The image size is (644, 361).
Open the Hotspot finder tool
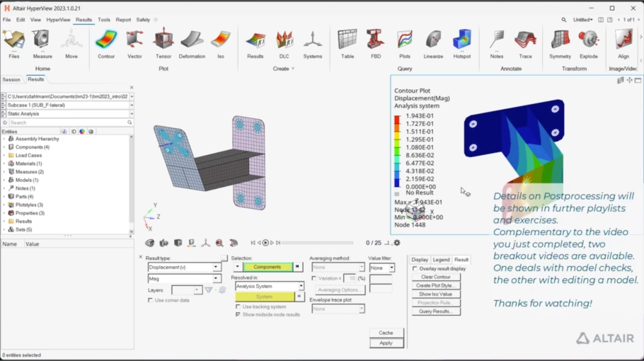pyautogui.click(x=461, y=44)
